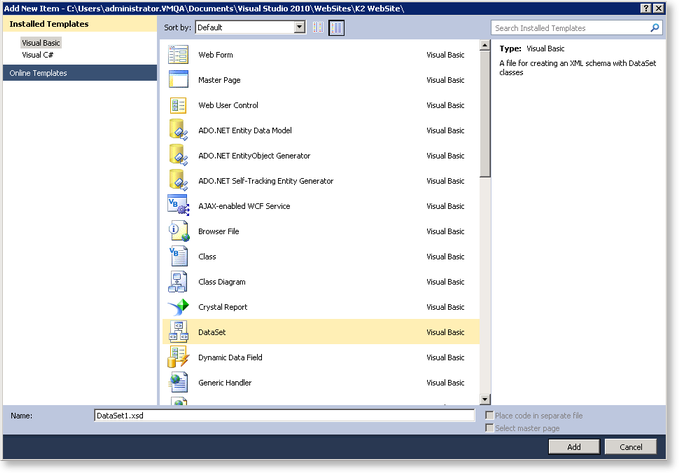Click the ADO.NET EntityObject Generator icon

178,155
